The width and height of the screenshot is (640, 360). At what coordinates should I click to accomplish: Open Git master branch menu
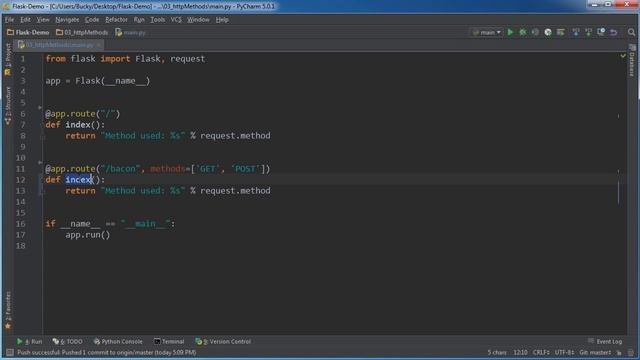[x=595, y=352]
